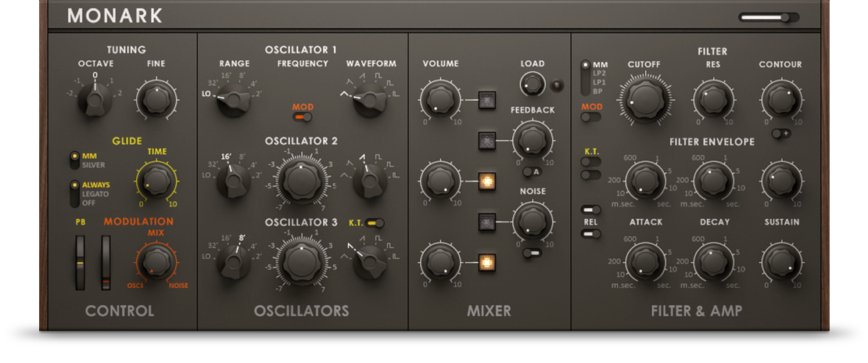Toggle the Filter MOD switch
Image resolution: width=868 pixels, height=363 pixels.
coord(590,117)
